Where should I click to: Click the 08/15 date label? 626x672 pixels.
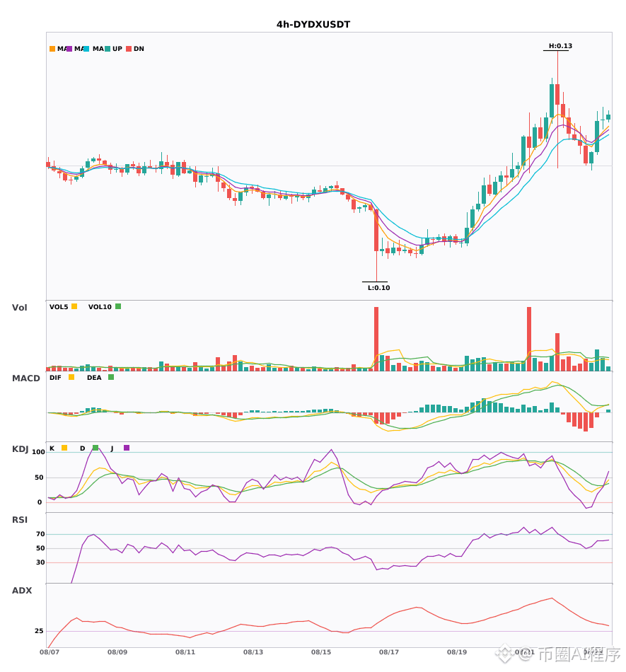pos(321,652)
